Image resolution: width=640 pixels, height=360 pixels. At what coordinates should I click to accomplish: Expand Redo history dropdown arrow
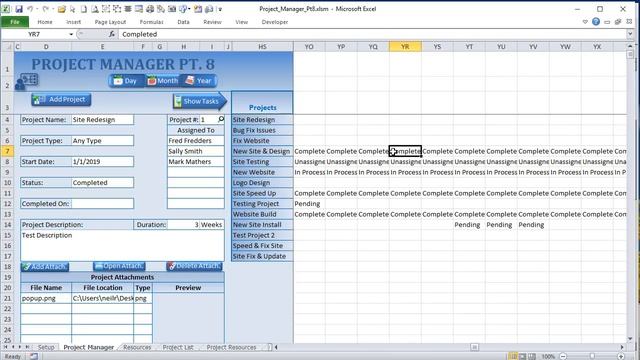pos(53,9)
